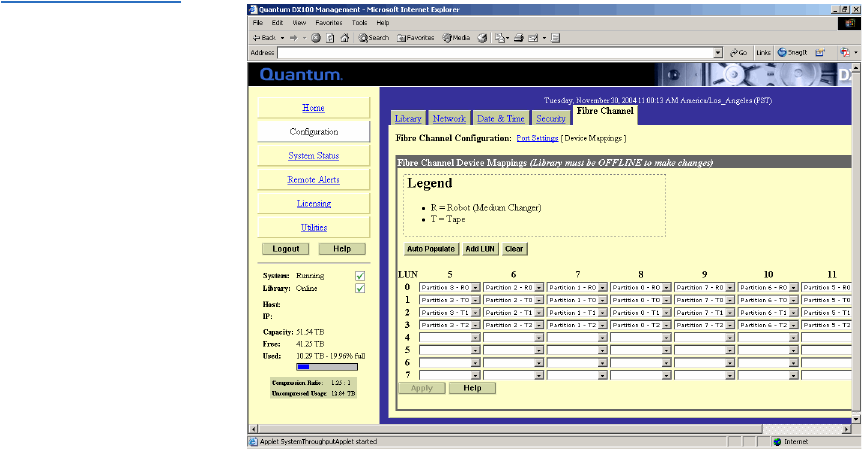The width and height of the screenshot is (862, 449).
Task: Click the Internet Explorer title bar icon
Action: pyautogui.click(x=253, y=9)
